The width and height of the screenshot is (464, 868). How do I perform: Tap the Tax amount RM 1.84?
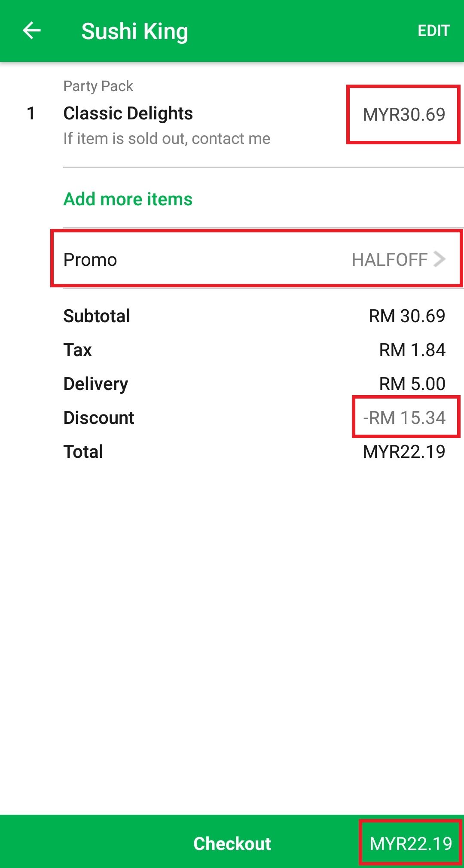coord(412,350)
